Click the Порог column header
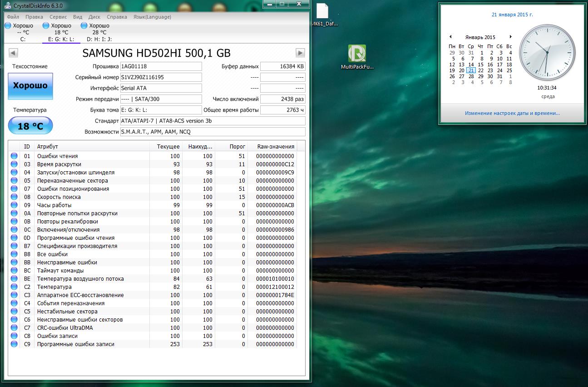This screenshot has width=588, height=387. pos(232,147)
